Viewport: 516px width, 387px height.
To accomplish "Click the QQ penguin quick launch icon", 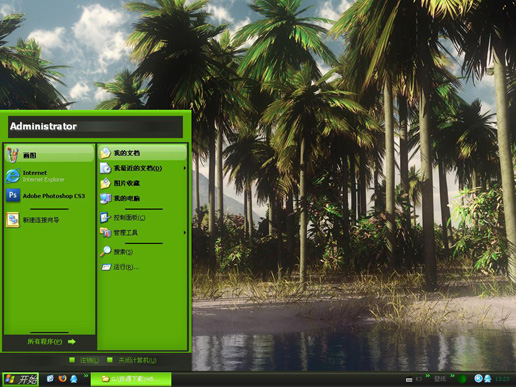I will point(74,379).
